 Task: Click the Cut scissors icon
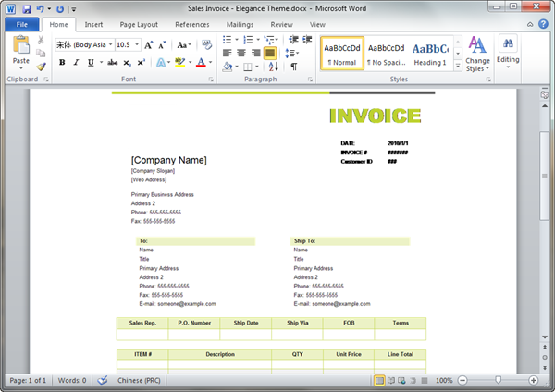pos(42,42)
